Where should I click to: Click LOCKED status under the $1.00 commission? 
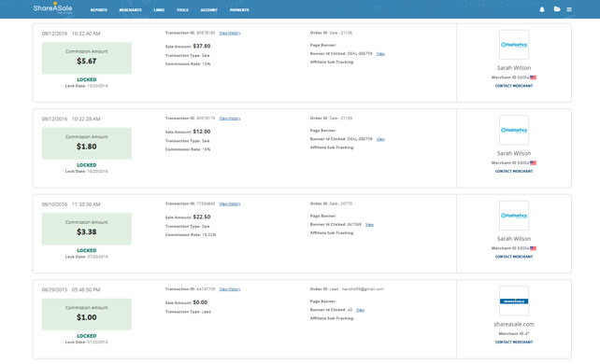pyautogui.click(x=87, y=336)
